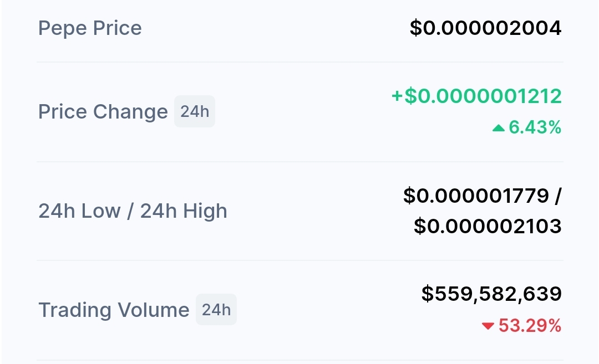The width and height of the screenshot is (599, 364).
Task: Select the Pepe price value $0.000002004
Action: tap(486, 28)
